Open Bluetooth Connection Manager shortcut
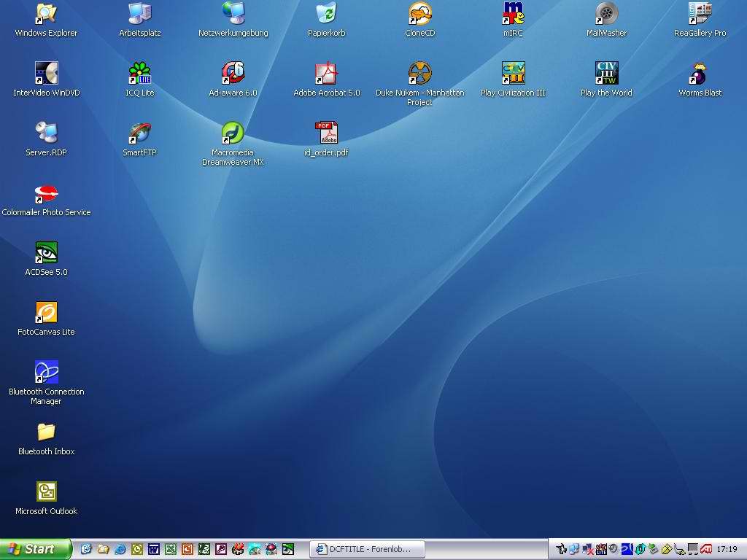This screenshot has height=560, width=747. pyautogui.click(x=46, y=373)
